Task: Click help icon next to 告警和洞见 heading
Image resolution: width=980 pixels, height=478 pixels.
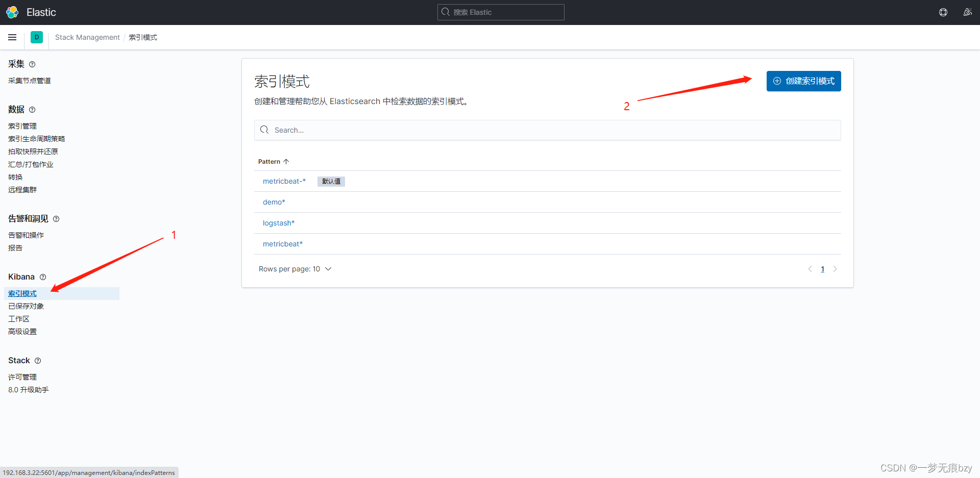Action: [56, 219]
